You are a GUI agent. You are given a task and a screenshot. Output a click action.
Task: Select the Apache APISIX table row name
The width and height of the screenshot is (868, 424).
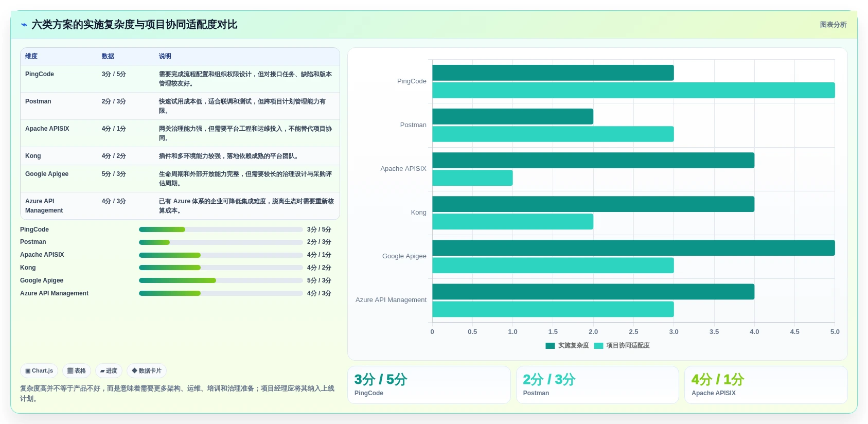[x=47, y=129]
